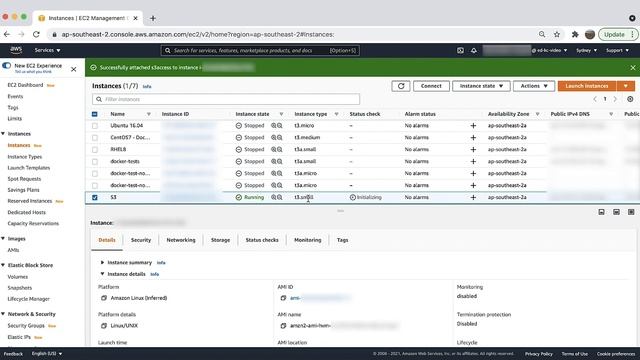Open the notifications bell
Screen dimensions: 640x360
(x=474, y=50)
